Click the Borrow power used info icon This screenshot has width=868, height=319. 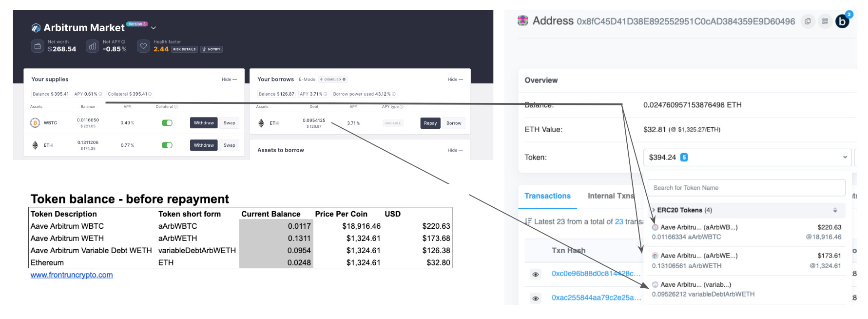394,94
